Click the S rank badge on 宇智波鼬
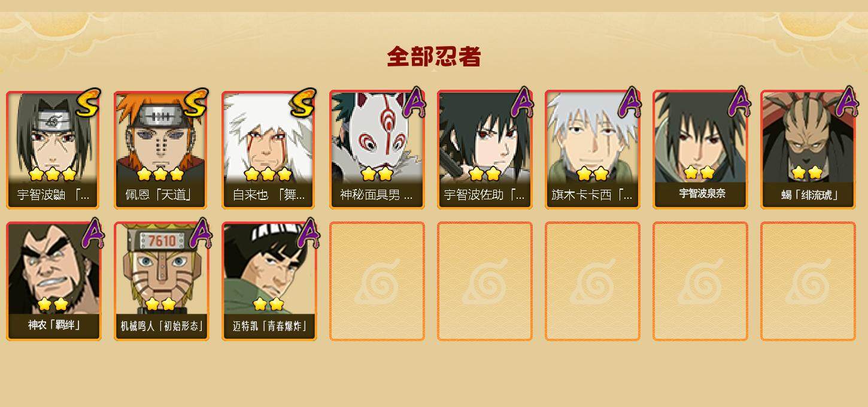The height and width of the screenshot is (407, 868). (87, 103)
